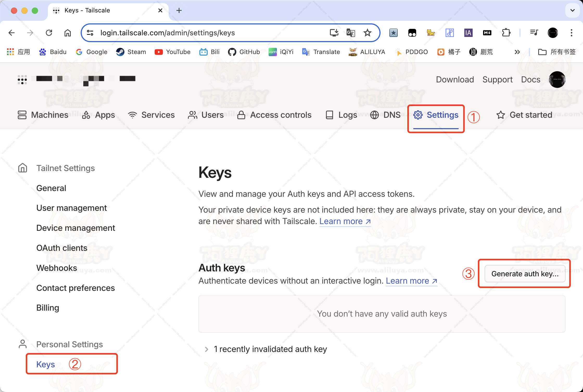Open the Support link in header
The height and width of the screenshot is (392, 583).
497,80
